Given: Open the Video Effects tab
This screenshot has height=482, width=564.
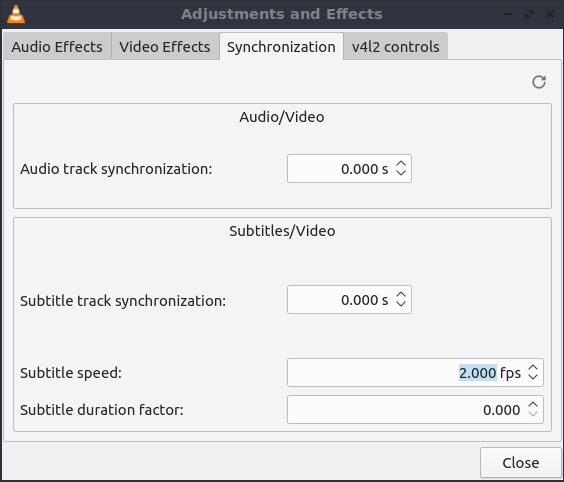Looking at the screenshot, I should (x=165, y=47).
